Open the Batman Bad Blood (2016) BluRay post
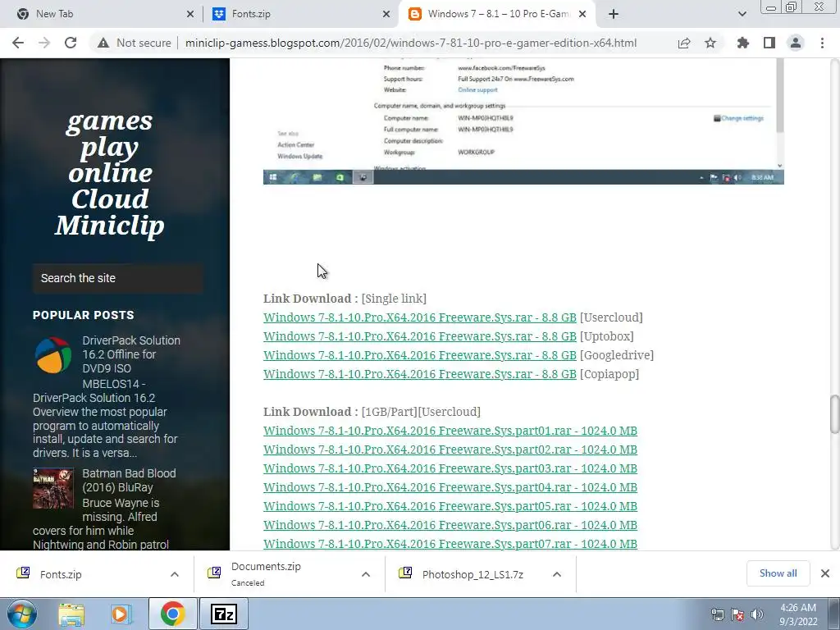The height and width of the screenshot is (630, 840). (x=129, y=480)
